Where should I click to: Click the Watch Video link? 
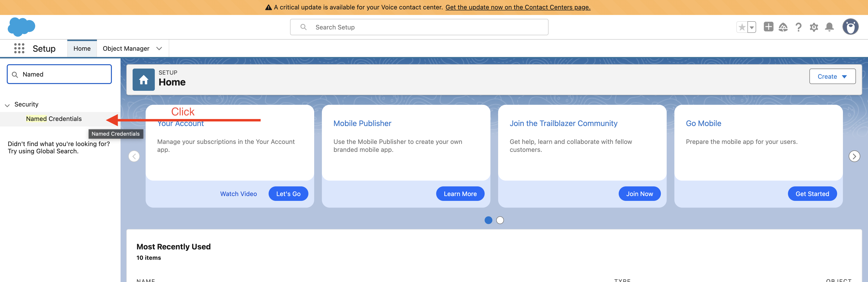click(x=238, y=194)
